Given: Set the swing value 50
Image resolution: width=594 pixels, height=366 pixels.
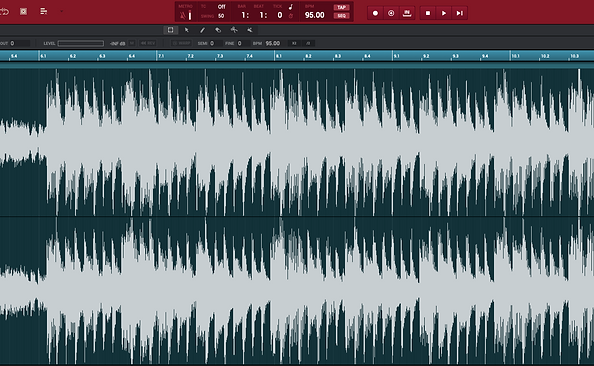Looking at the screenshot, I should [x=221, y=16].
